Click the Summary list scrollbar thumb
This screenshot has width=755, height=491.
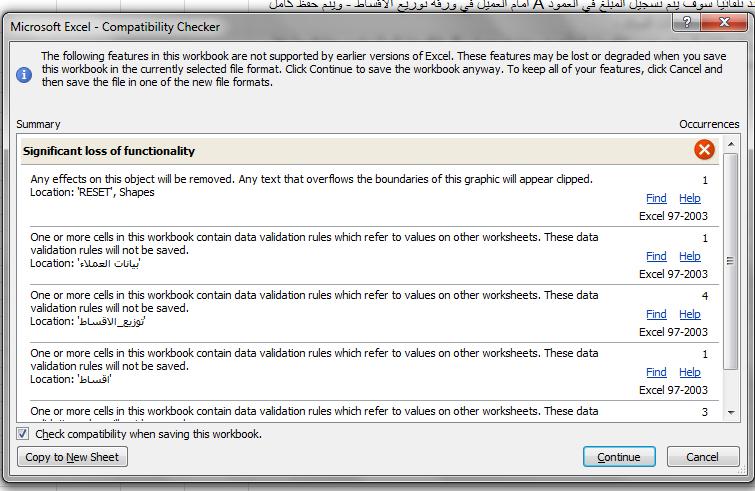coord(730,261)
